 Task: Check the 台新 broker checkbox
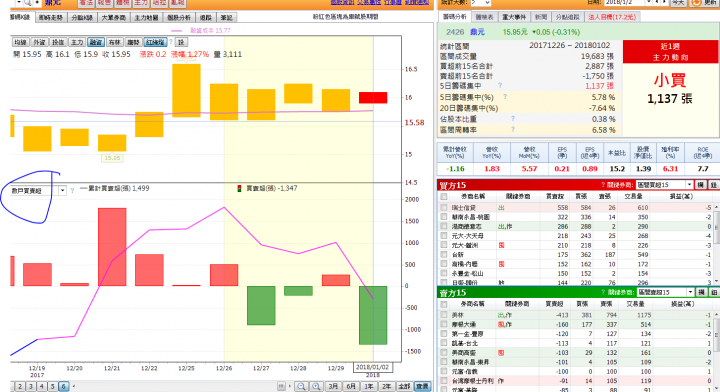click(444, 254)
